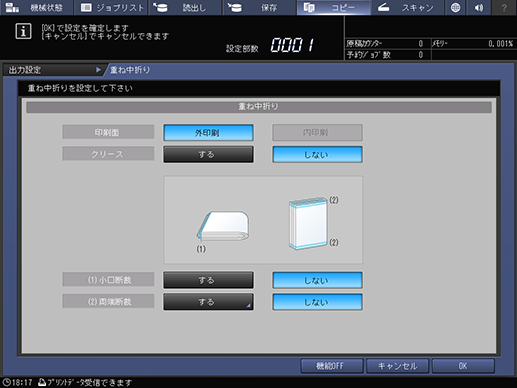Click the (2) 両端断裁 label
Screen dimensions: 517x388
(x=108, y=301)
